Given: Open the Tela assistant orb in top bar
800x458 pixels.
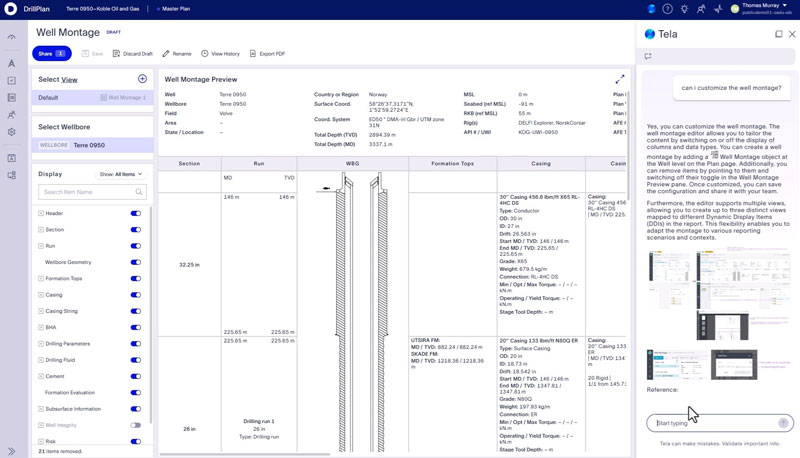Looking at the screenshot, I should [651, 9].
